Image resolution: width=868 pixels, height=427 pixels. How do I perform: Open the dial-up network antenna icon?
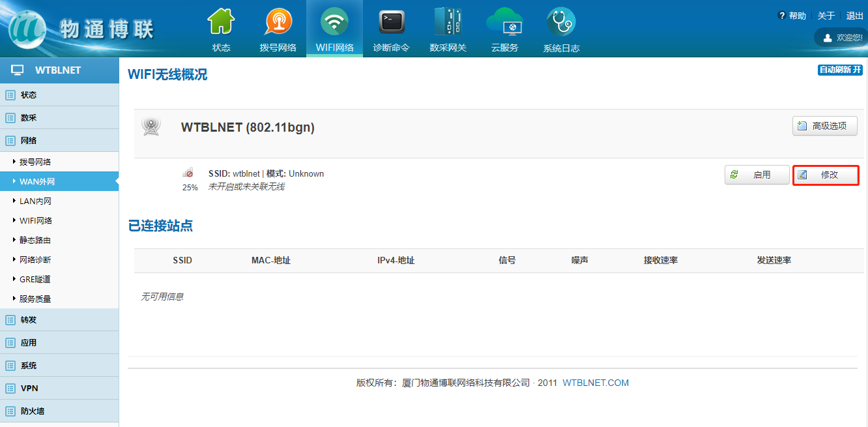[278, 23]
